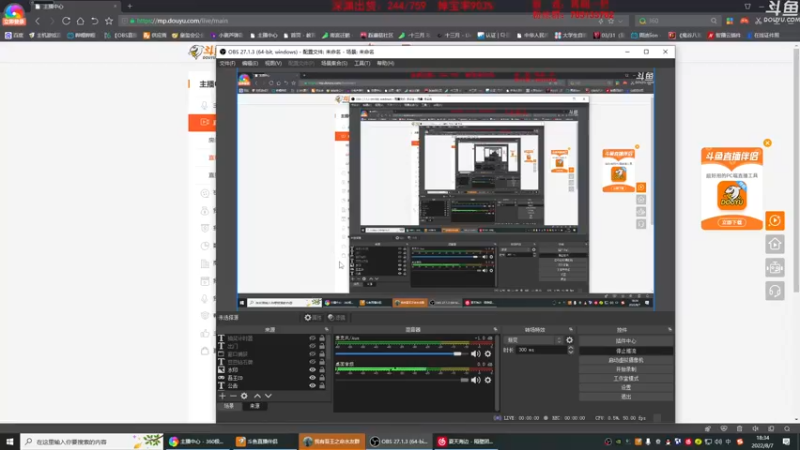Click the 属性 properties button above sources
Image resolution: width=800 pixels, height=450 pixels.
(x=313, y=317)
